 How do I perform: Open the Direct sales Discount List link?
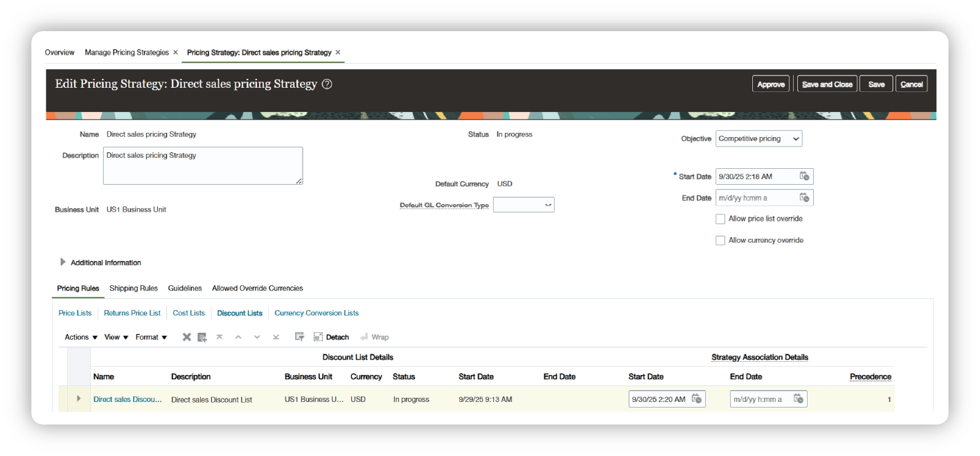[x=127, y=399]
